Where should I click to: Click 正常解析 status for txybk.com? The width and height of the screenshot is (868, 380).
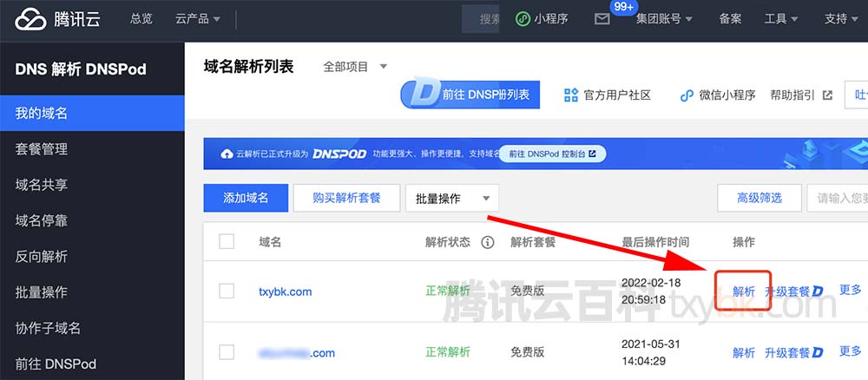click(447, 291)
